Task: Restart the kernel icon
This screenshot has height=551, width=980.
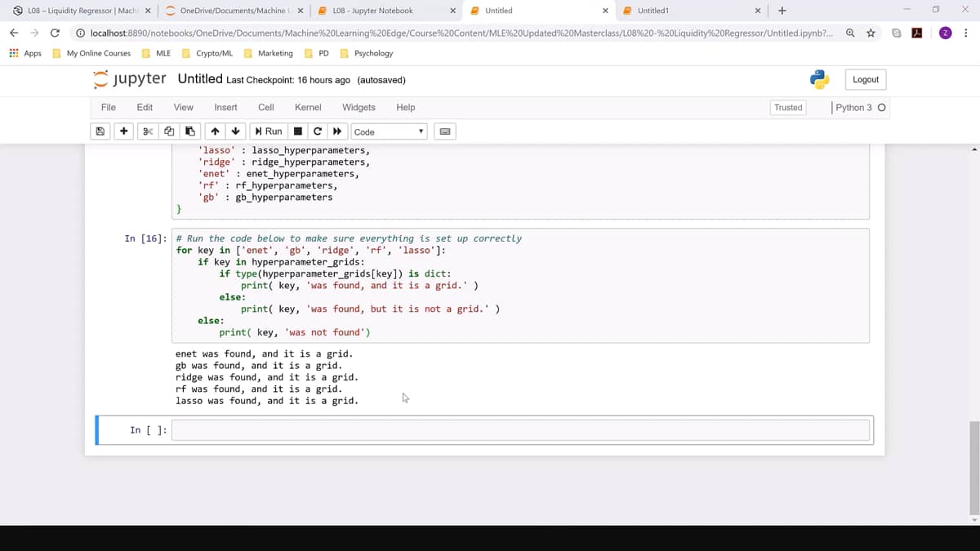Action: point(318,131)
